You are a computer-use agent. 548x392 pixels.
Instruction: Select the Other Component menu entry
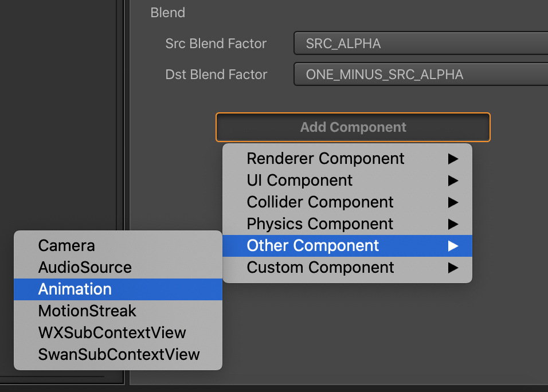point(347,246)
